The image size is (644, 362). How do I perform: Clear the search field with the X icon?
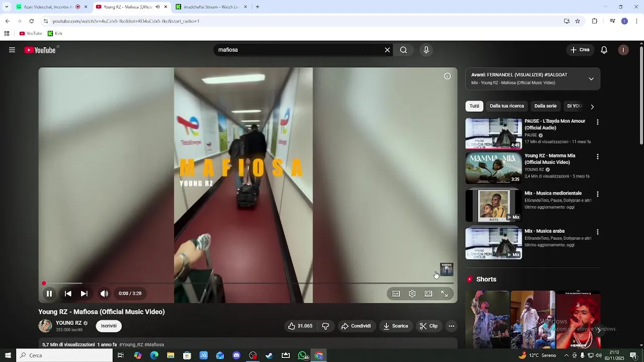(x=387, y=50)
